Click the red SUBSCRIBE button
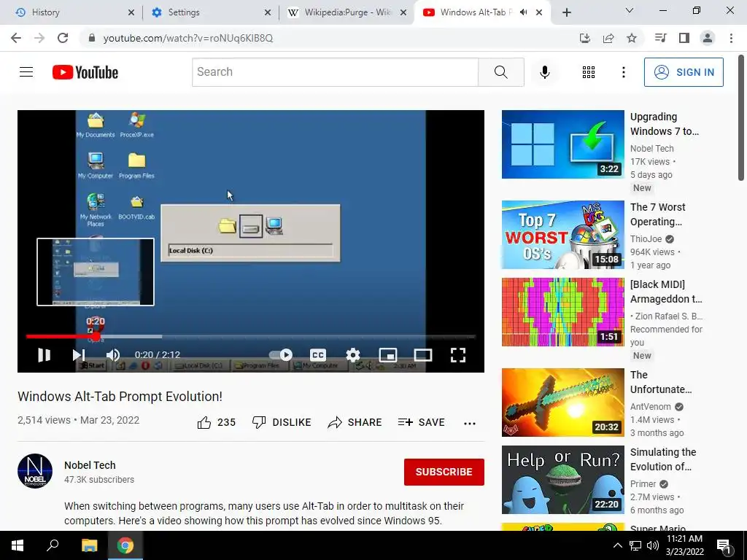 click(x=444, y=472)
